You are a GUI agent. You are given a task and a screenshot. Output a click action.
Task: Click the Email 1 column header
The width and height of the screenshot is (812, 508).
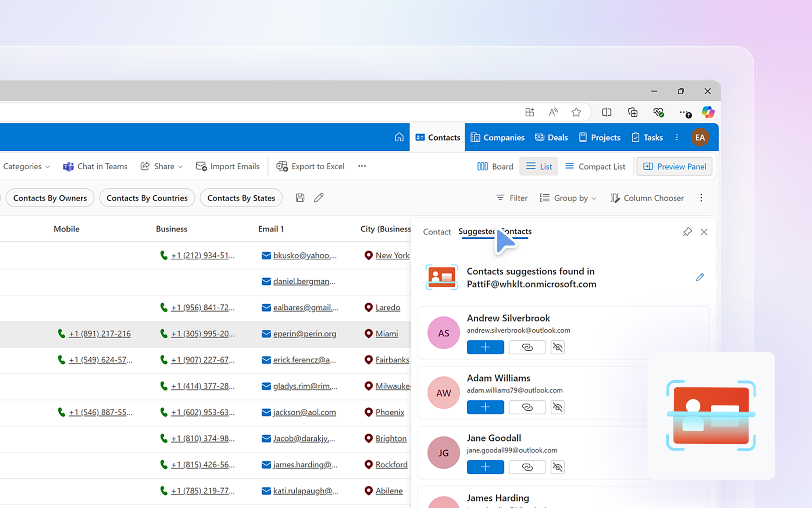[271, 229]
